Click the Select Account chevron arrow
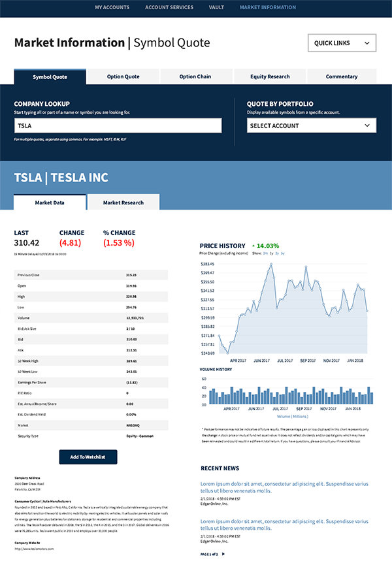 (x=367, y=125)
